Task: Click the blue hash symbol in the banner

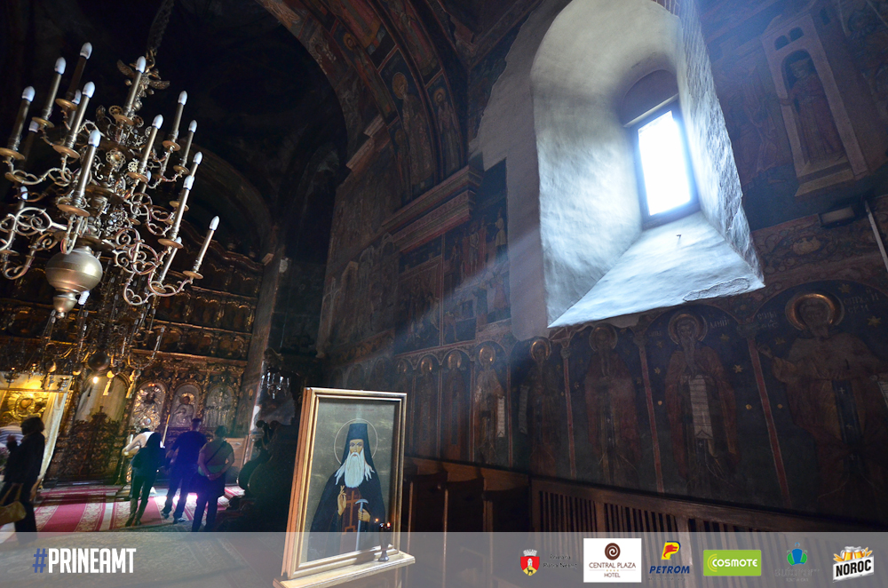Action: pyautogui.click(x=40, y=560)
